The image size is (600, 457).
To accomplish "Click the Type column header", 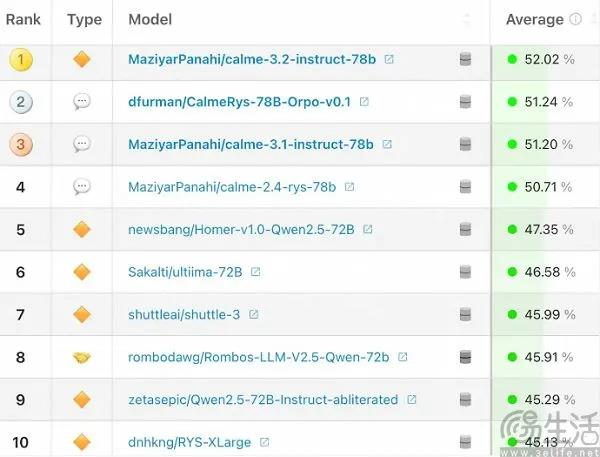I will 85,19.
